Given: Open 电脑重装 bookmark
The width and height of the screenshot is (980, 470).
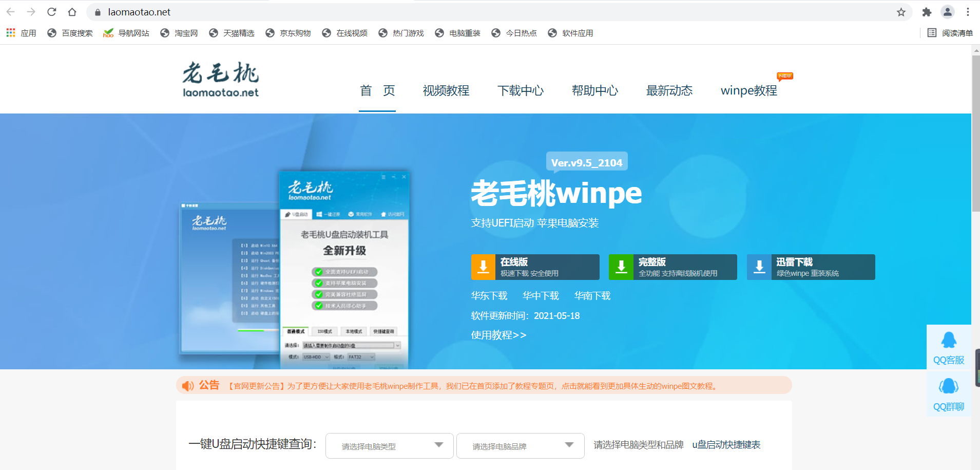Looking at the screenshot, I should click(x=457, y=33).
